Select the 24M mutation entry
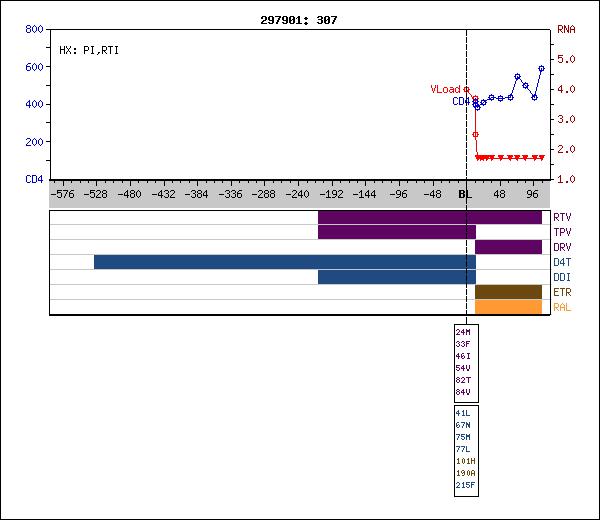Screen dimensions: 600x520 point(462,331)
